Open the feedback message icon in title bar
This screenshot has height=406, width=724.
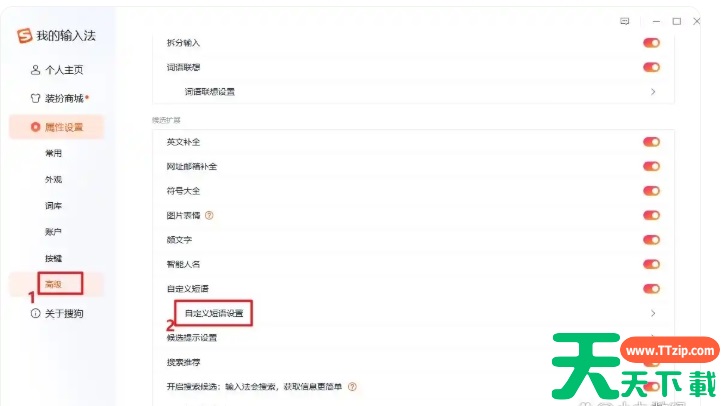(624, 21)
